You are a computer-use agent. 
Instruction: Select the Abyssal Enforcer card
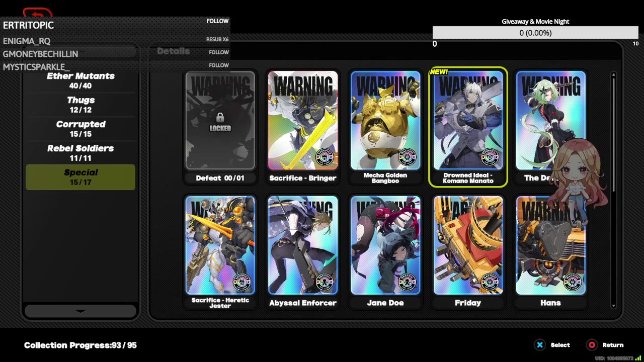303,252
